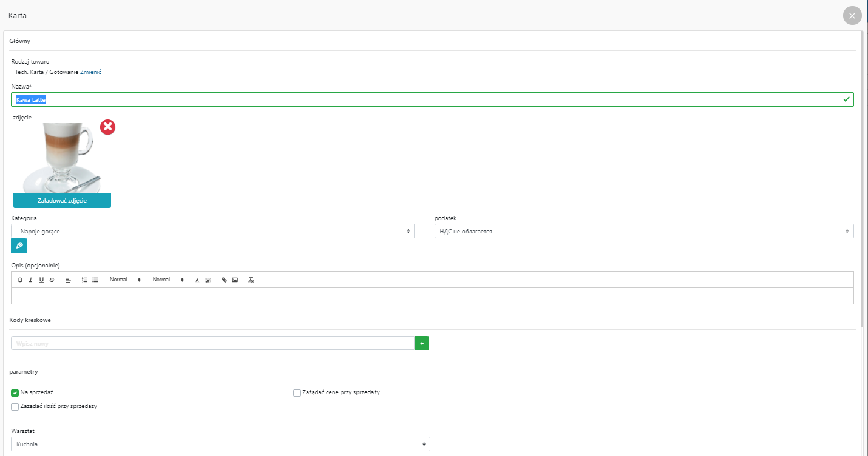Insert bullet list in description editor
Screen dimensions: 868x456
[x=95, y=280]
